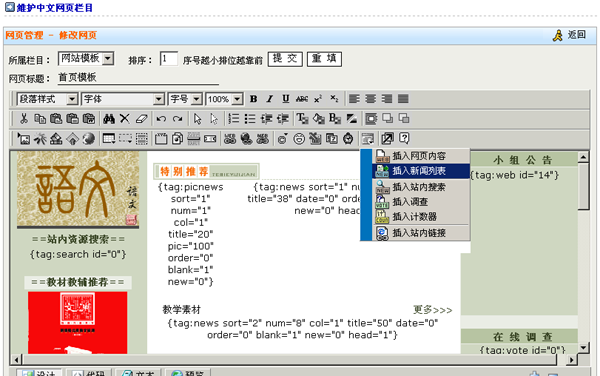Click the undo arrow icon
600x376 pixels.
click(x=161, y=119)
